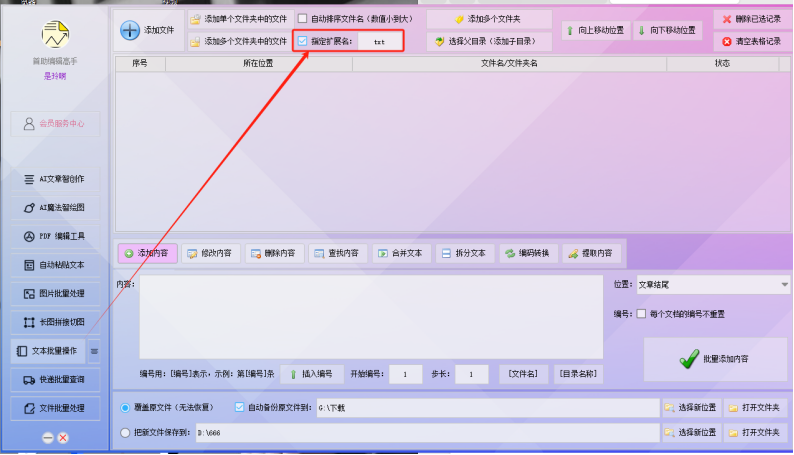
Task: Select 覆盖原文件（无法恢复）radio
Action: pyautogui.click(x=125, y=408)
